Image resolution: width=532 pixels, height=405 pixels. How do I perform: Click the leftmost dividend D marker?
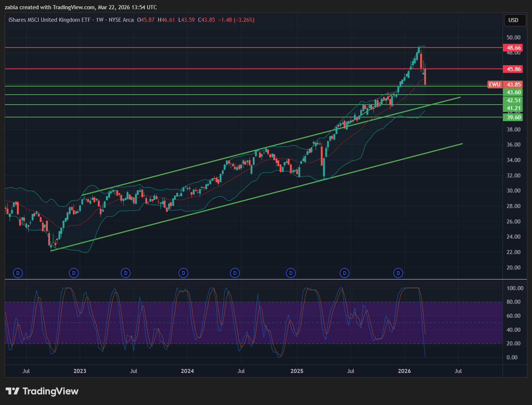point(18,273)
